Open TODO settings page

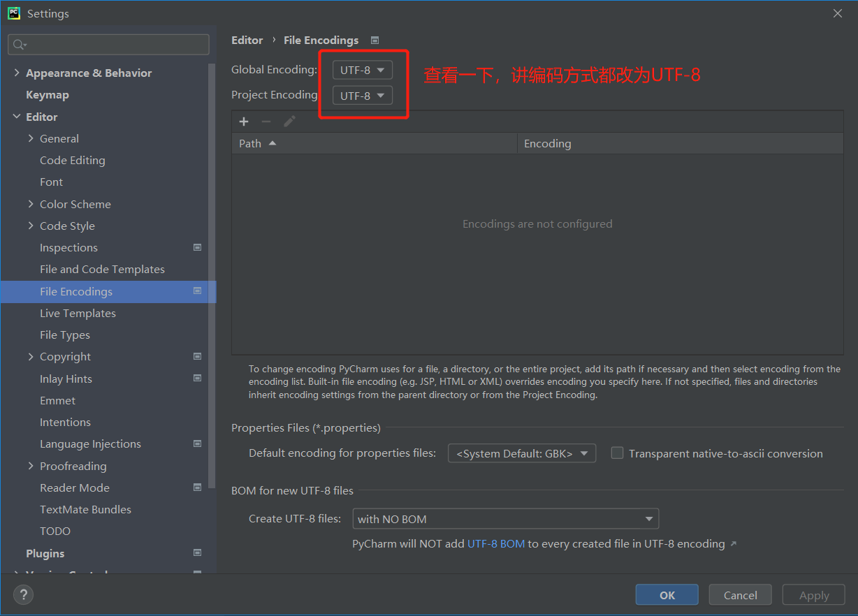[x=55, y=531]
